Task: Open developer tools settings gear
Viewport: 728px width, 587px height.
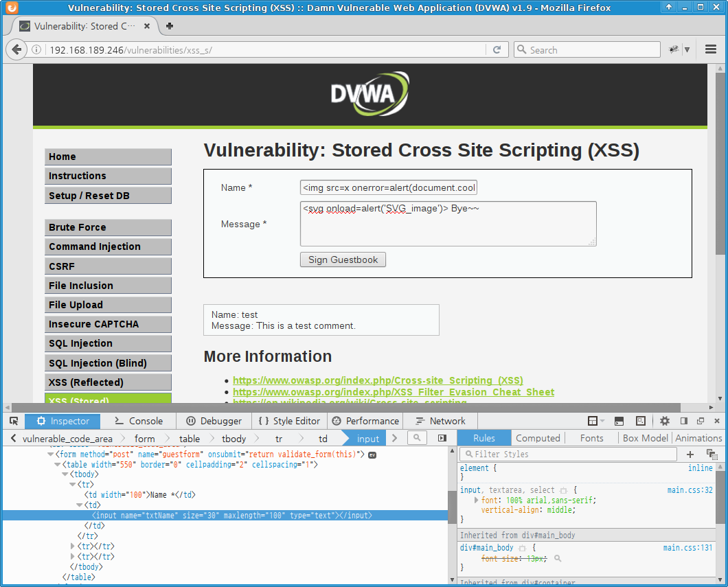Action: (x=665, y=421)
